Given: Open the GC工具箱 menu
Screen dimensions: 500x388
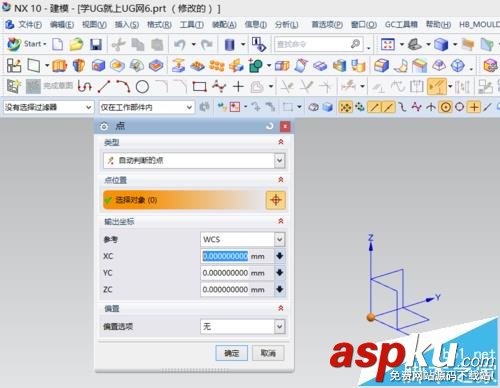Looking at the screenshot, I should [x=401, y=25].
